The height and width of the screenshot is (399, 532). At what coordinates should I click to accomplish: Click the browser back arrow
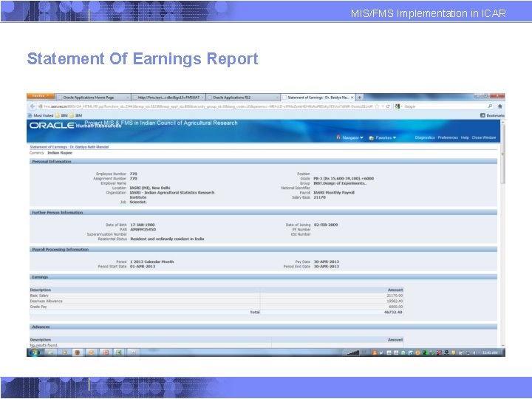point(33,106)
